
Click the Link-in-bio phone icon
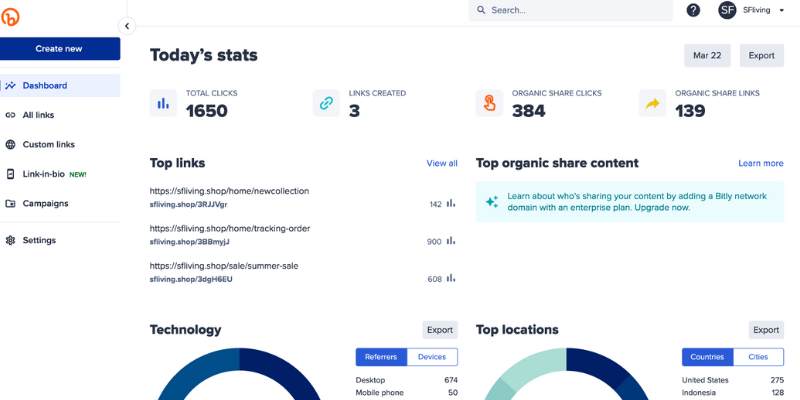point(10,174)
